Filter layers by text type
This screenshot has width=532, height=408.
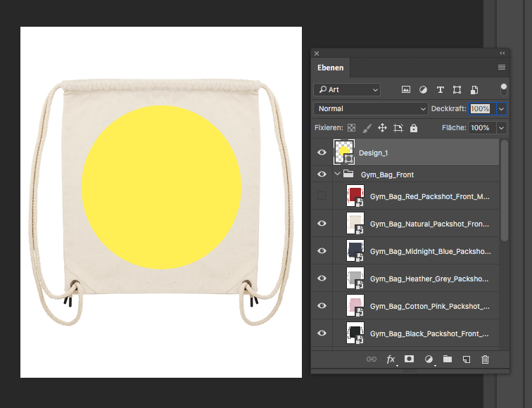pyautogui.click(x=441, y=90)
